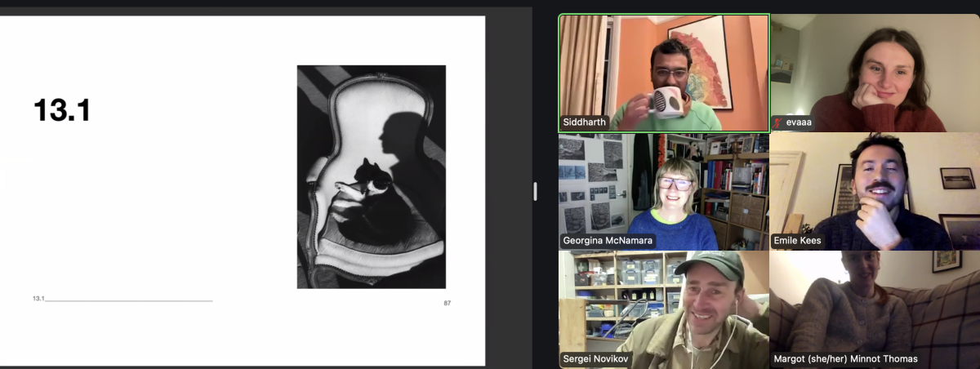Image resolution: width=980 pixels, height=369 pixels.
Task: Click the Emile Kees name label
Action: 797,241
